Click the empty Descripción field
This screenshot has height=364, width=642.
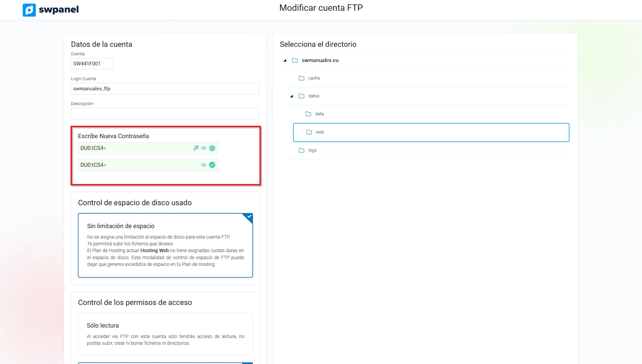(x=165, y=113)
